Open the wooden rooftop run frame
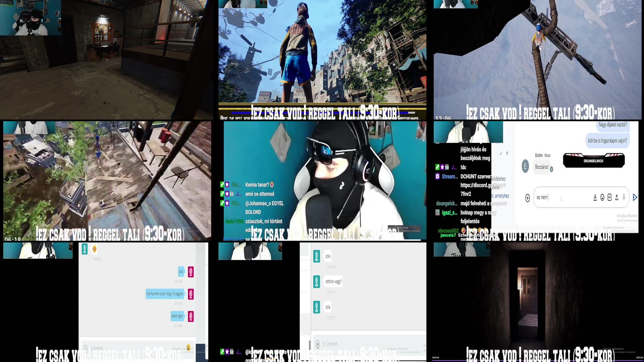The height and width of the screenshot is (362, 644). coord(107,181)
